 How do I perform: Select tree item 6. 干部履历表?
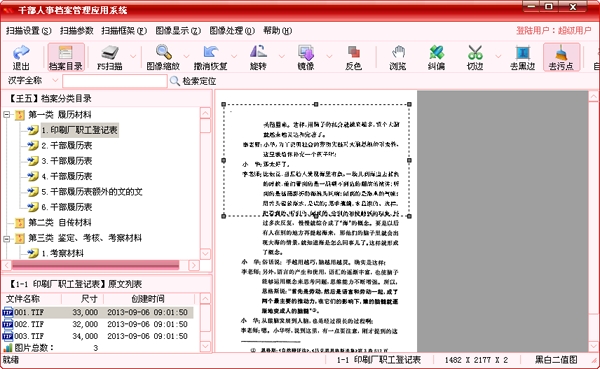[x=67, y=207]
